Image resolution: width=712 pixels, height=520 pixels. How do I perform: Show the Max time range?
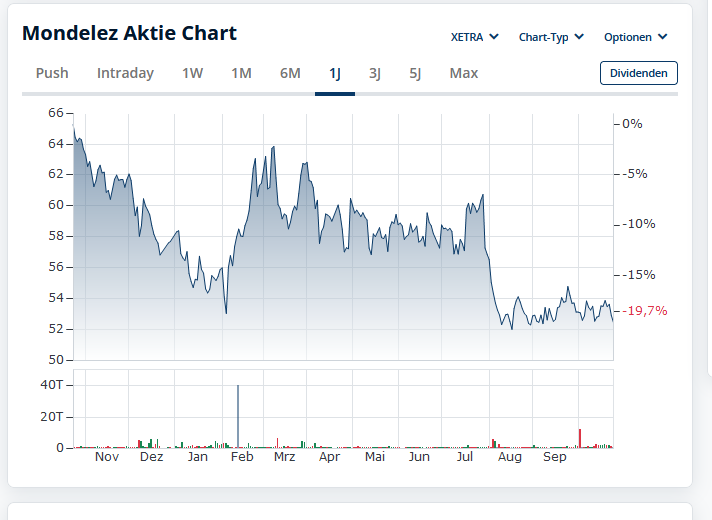coord(463,73)
